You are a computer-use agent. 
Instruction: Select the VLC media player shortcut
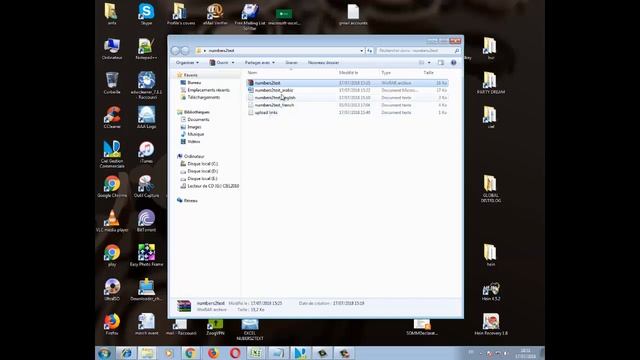(112, 221)
